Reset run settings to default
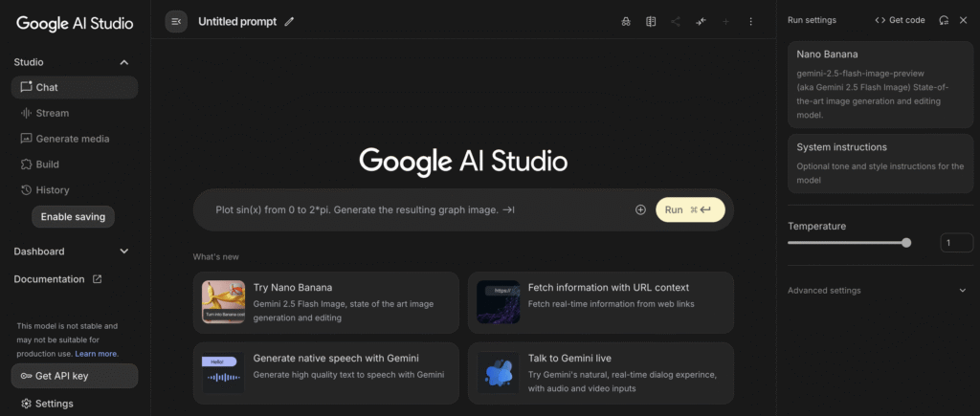This screenshot has width=980, height=416. coord(944,20)
